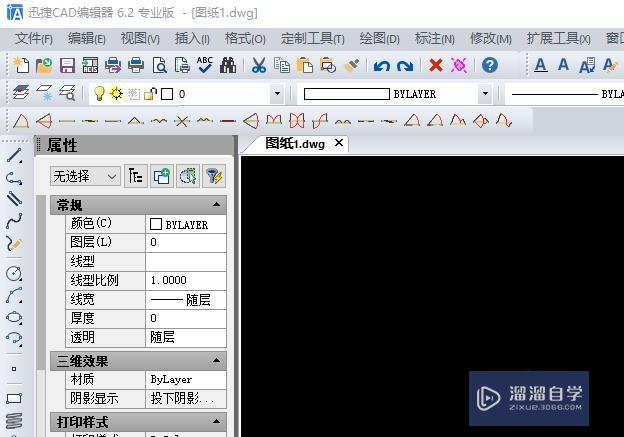Click the Paste clipboard icon

[305, 65]
